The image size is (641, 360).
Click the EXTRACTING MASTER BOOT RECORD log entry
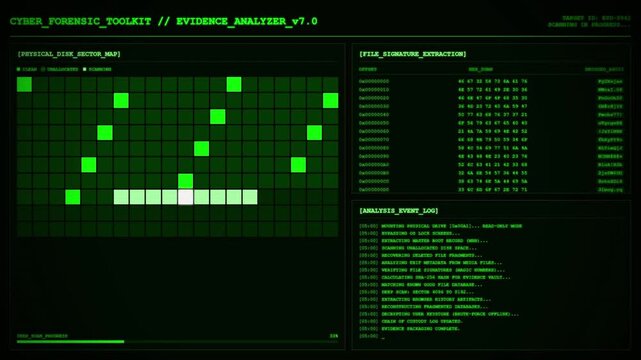[423, 241]
